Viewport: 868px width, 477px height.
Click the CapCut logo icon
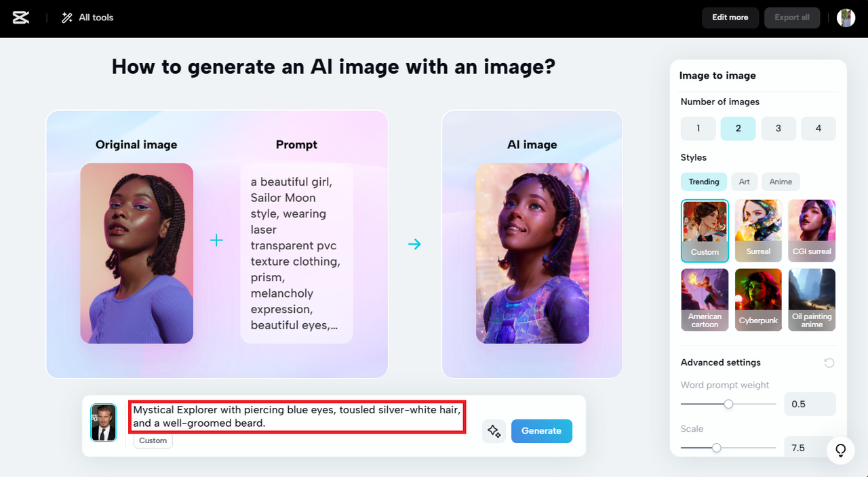(21, 18)
